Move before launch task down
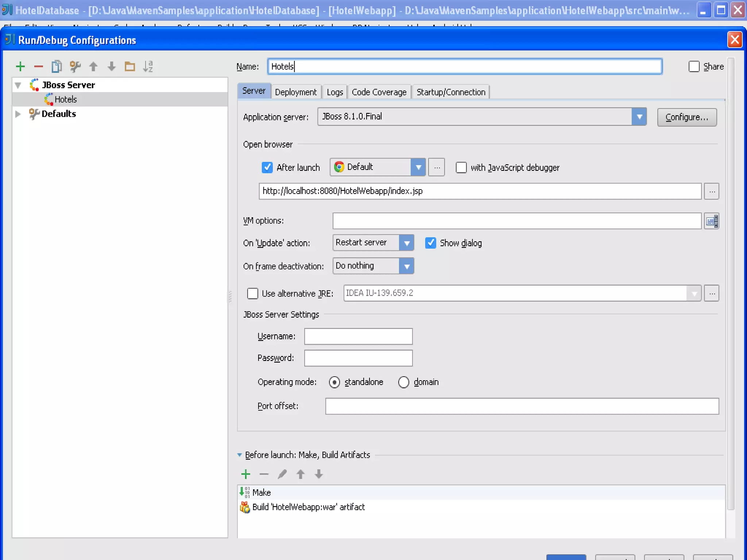The image size is (747, 560). pos(319,474)
